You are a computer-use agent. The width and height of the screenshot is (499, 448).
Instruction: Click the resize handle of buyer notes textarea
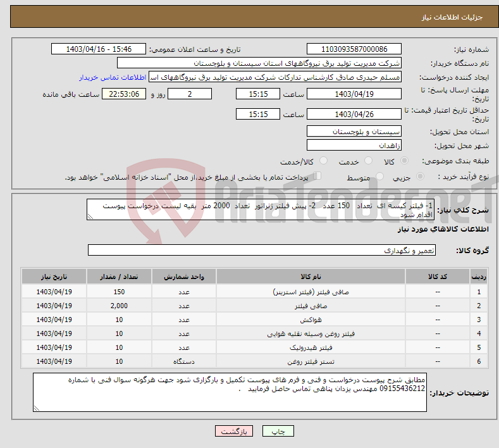[36, 408]
